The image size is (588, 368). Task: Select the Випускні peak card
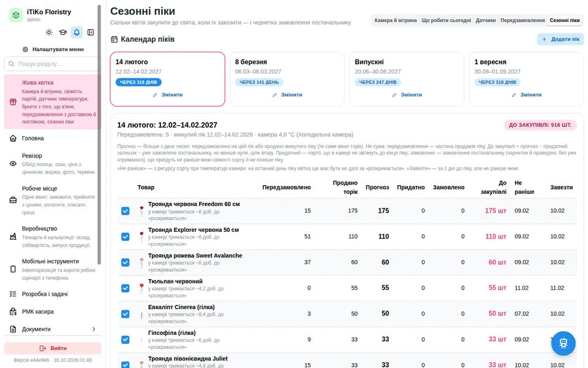pos(407,79)
